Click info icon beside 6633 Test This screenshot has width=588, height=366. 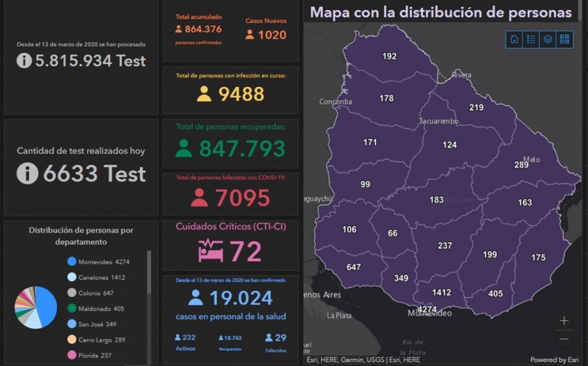pyautogui.click(x=27, y=173)
